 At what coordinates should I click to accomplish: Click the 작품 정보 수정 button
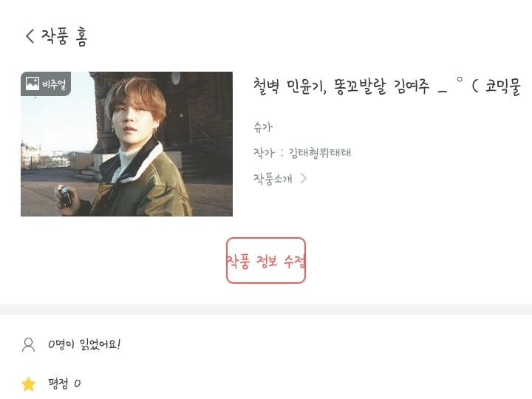click(x=266, y=261)
